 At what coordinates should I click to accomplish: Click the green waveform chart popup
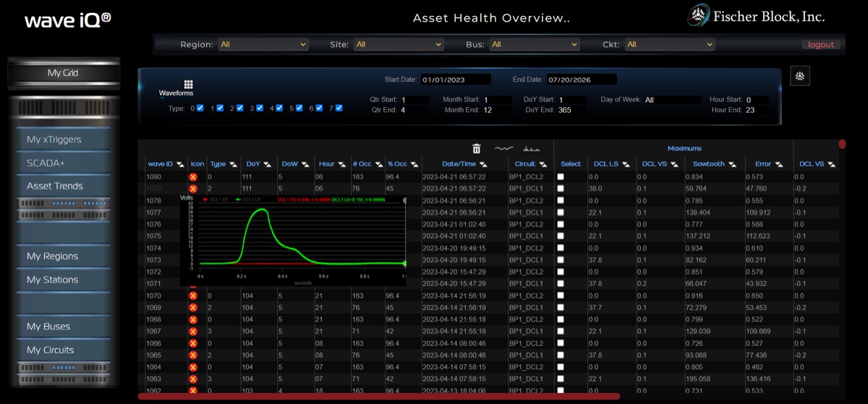(x=292, y=240)
